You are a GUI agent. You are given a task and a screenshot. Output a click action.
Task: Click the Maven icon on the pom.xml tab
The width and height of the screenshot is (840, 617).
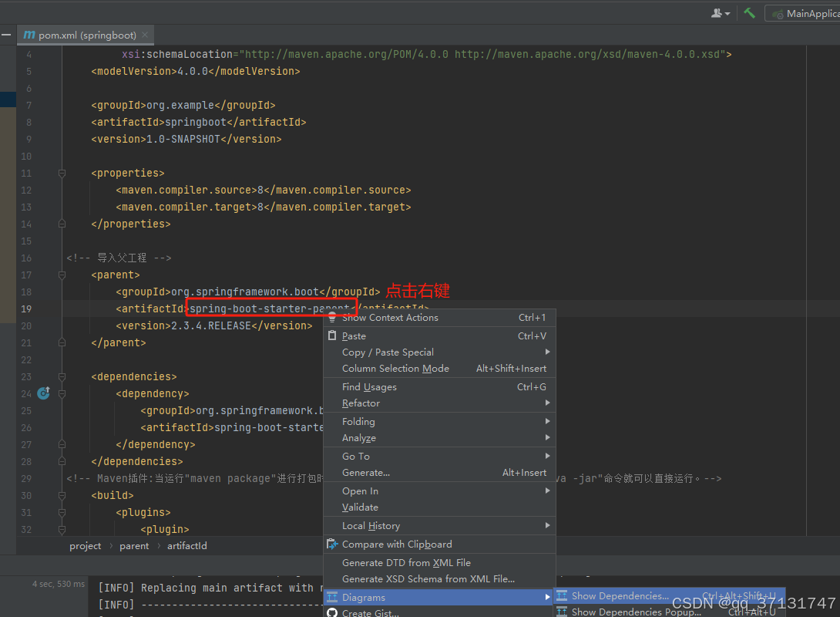[28, 35]
